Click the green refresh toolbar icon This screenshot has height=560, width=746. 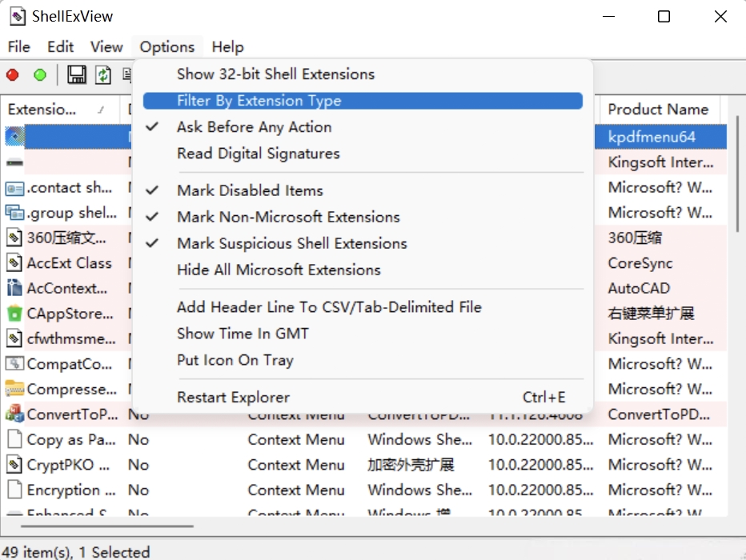[103, 75]
